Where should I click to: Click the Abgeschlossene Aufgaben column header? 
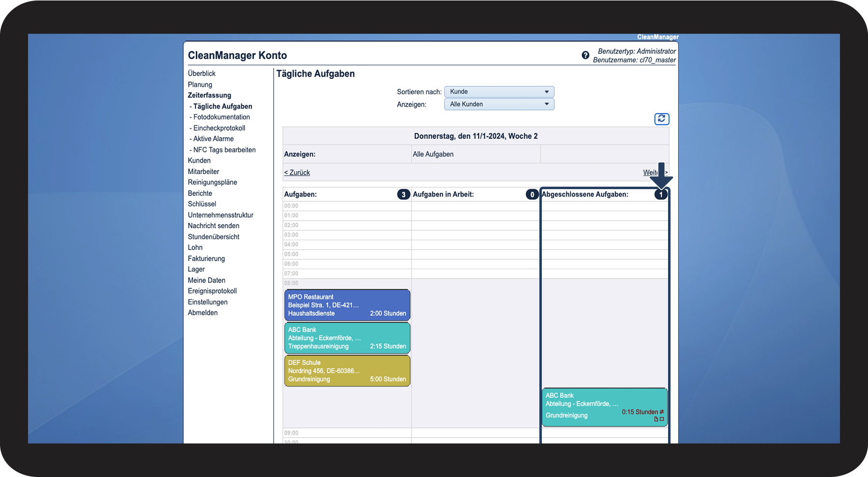coord(585,195)
